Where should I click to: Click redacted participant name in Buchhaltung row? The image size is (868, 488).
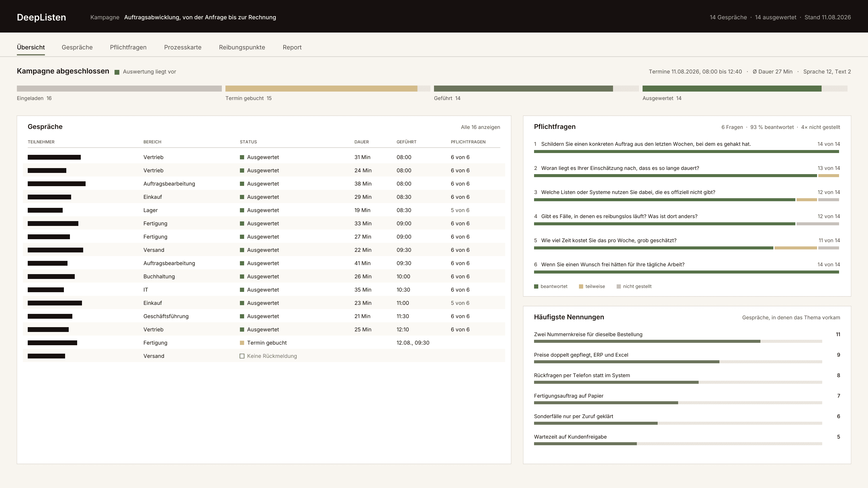[x=51, y=277]
